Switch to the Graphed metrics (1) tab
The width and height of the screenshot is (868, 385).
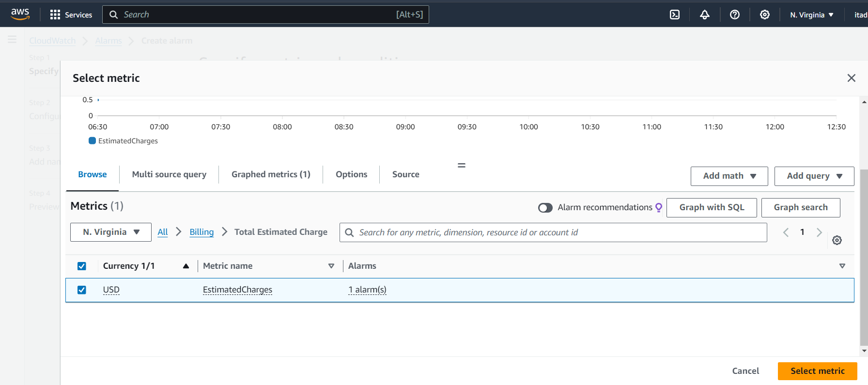(x=271, y=174)
